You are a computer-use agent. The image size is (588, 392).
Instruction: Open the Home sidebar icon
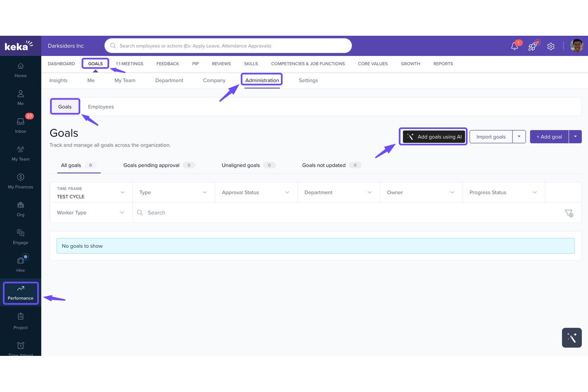[x=21, y=70]
